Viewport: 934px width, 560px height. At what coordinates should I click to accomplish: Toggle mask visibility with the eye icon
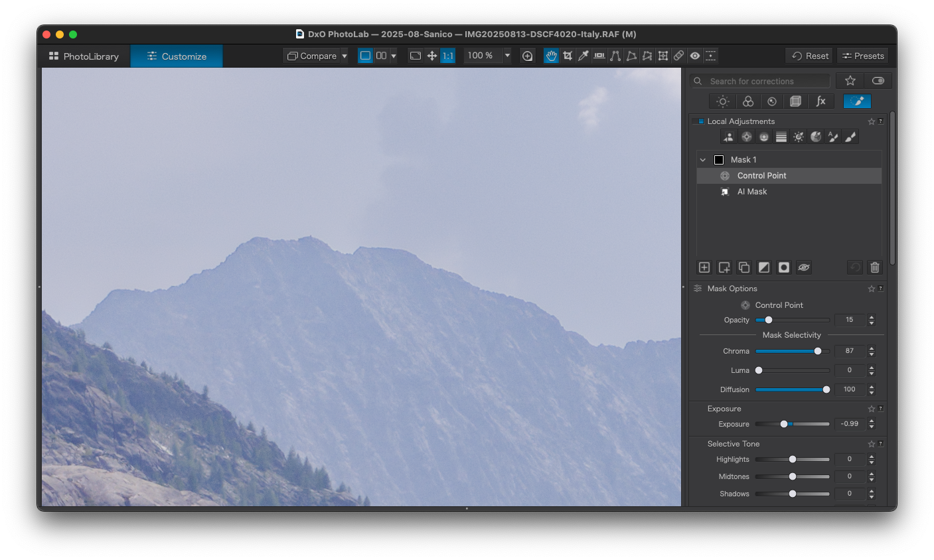click(x=804, y=267)
